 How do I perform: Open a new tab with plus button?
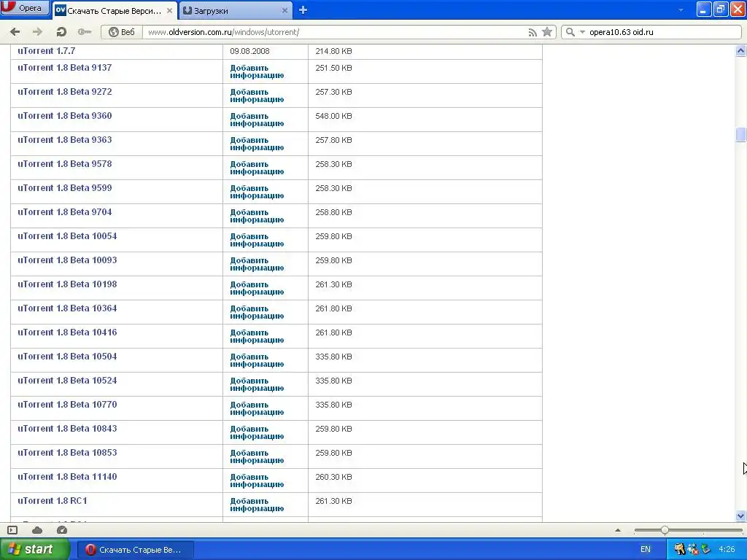pos(303,10)
